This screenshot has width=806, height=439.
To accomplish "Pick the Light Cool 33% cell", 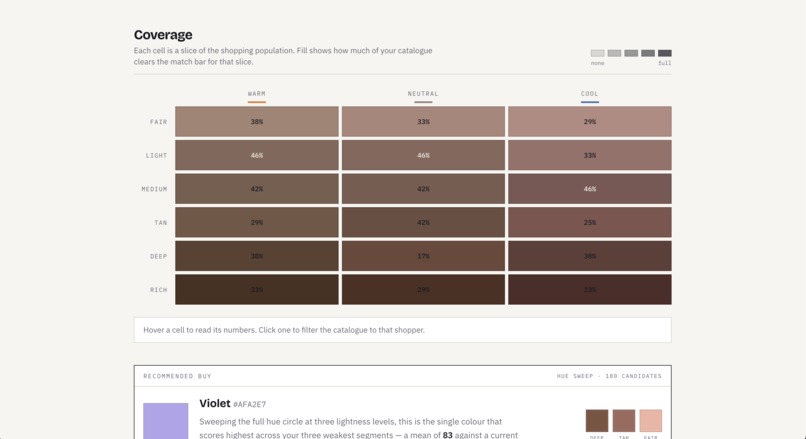I will coord(590,155).
